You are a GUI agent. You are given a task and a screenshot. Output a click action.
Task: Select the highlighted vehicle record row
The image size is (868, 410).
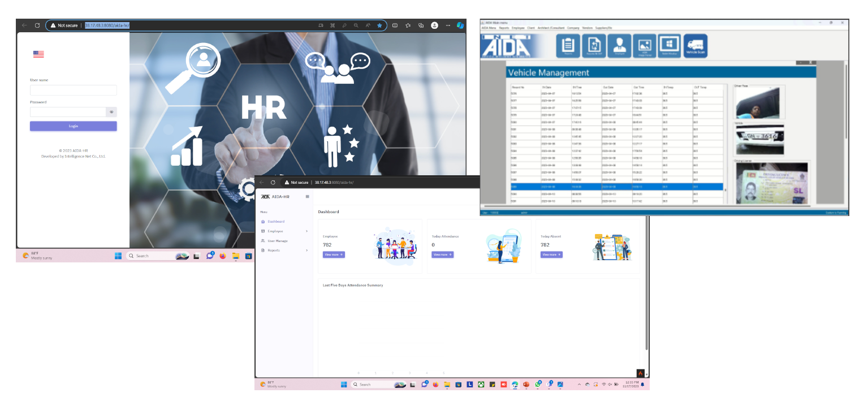pos(605,187)
